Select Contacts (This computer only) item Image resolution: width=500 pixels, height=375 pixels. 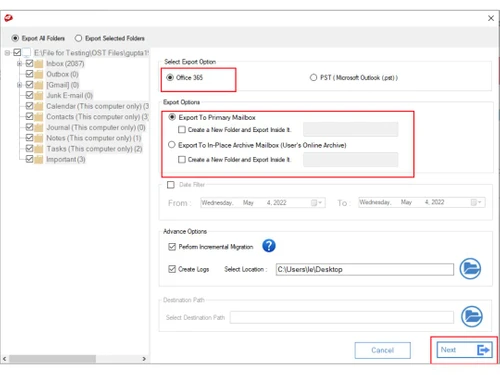pos(97,117)
